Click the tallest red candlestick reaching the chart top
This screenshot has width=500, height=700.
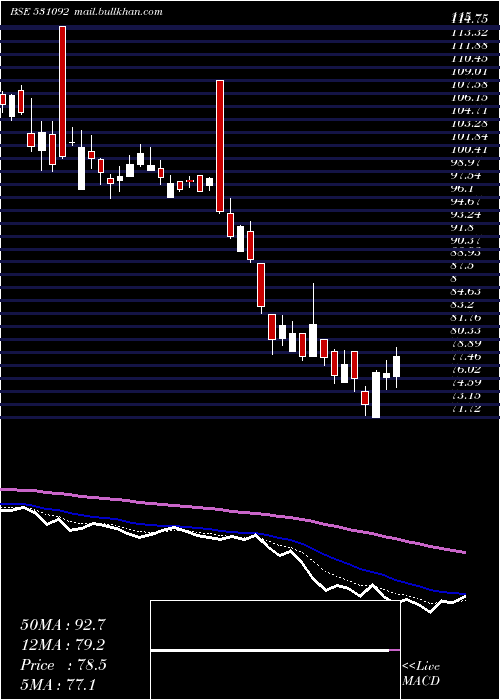tap(62, 92)
